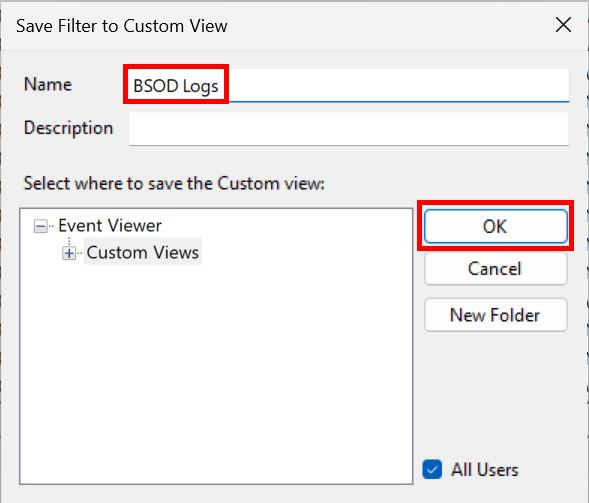Select the Custom Views folder
Viewport: 589px width, 503px height.
[x=142, y=252]
